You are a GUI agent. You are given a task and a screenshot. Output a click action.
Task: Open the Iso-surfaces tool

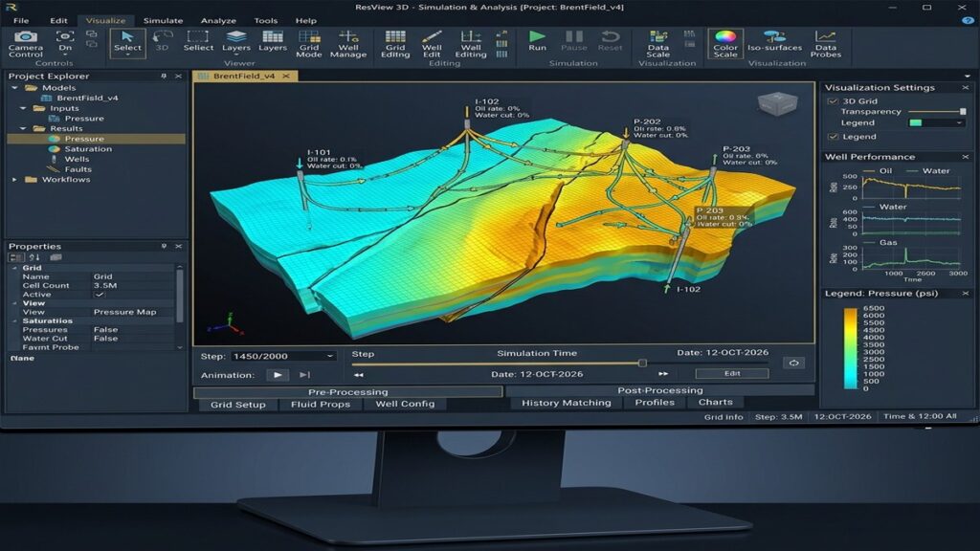(774, 40)
